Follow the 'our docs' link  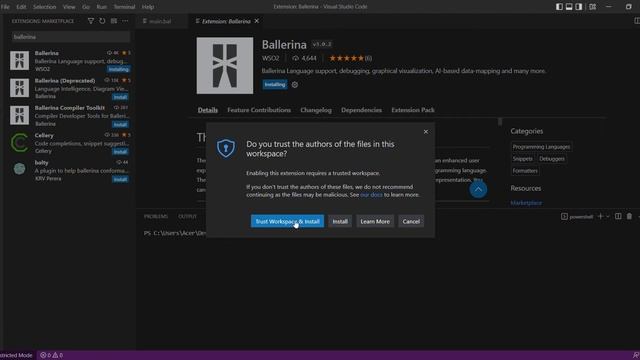pyautogui.click(x=371, y=195)
